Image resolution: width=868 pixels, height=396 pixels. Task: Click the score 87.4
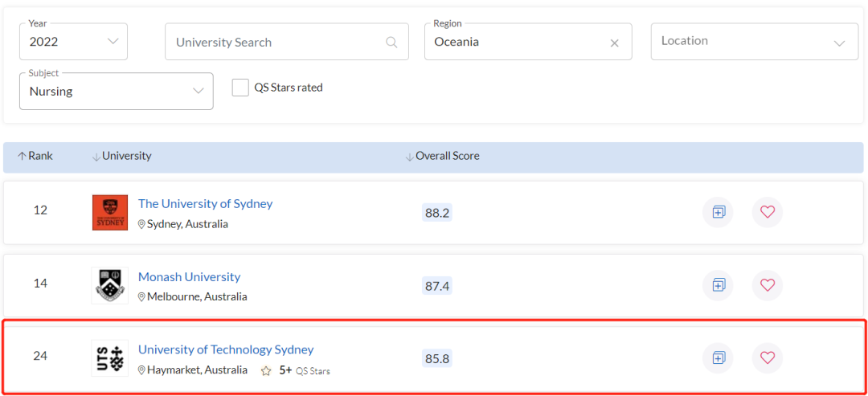[x=436, y=286]
